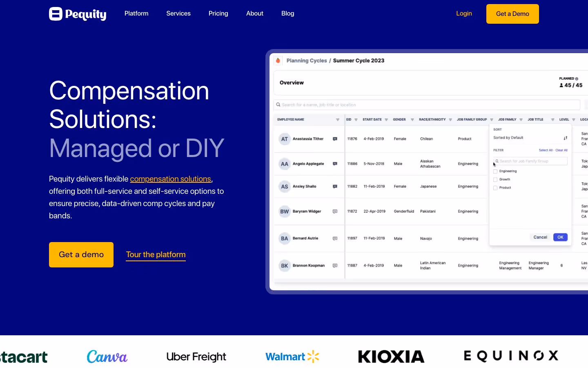Open Employee Name column filter arrow
Screen dimensions: 588x368
[x=338, y=120]
